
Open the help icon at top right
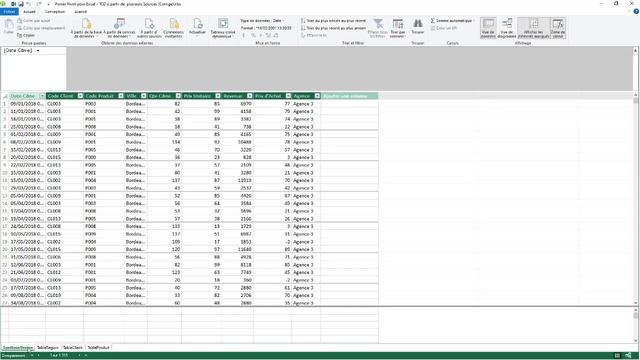pos(636,11)
